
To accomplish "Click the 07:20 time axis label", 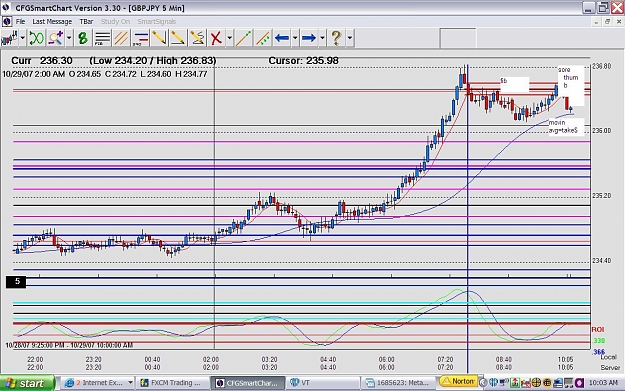I will 445,360.
